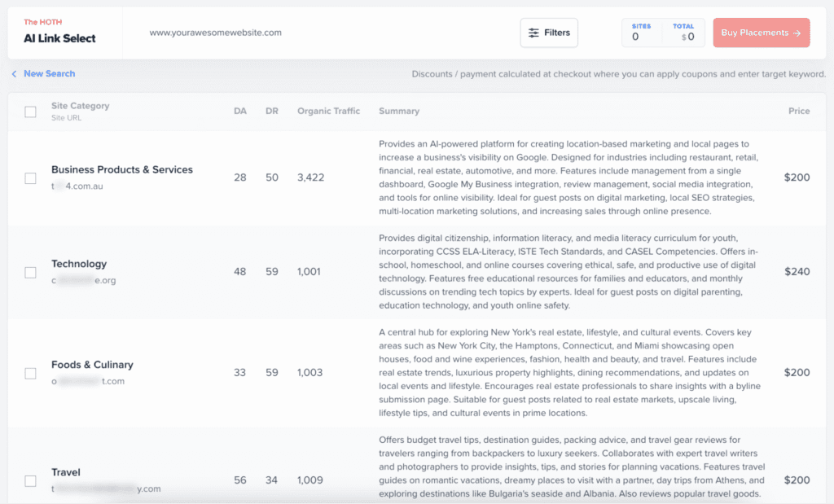Click the Total price indicator
834x504 pixels.
683,33
